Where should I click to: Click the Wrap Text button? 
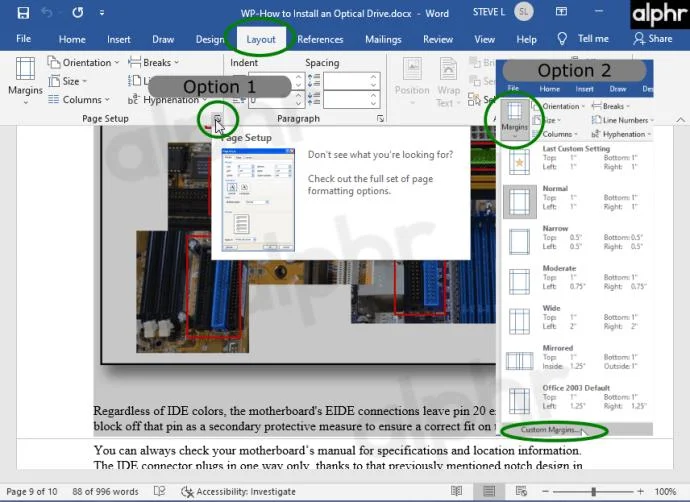coord(448,82)
